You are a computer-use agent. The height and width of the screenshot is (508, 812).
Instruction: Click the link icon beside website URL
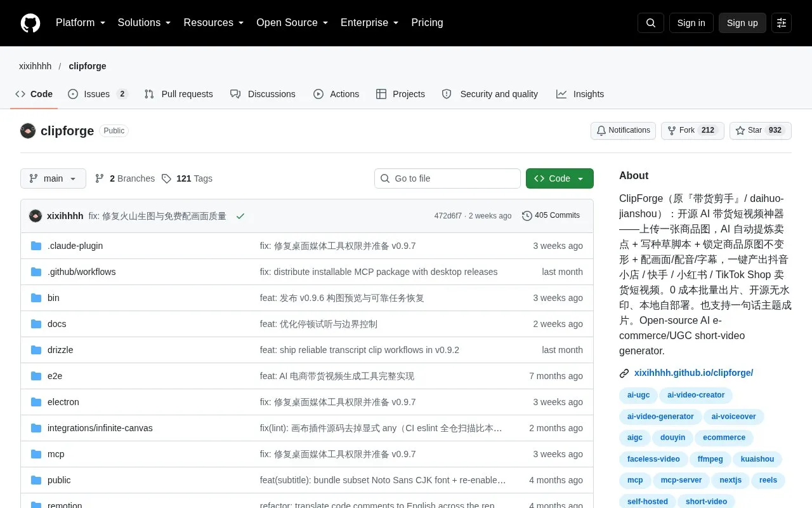(x=624, y=373)
